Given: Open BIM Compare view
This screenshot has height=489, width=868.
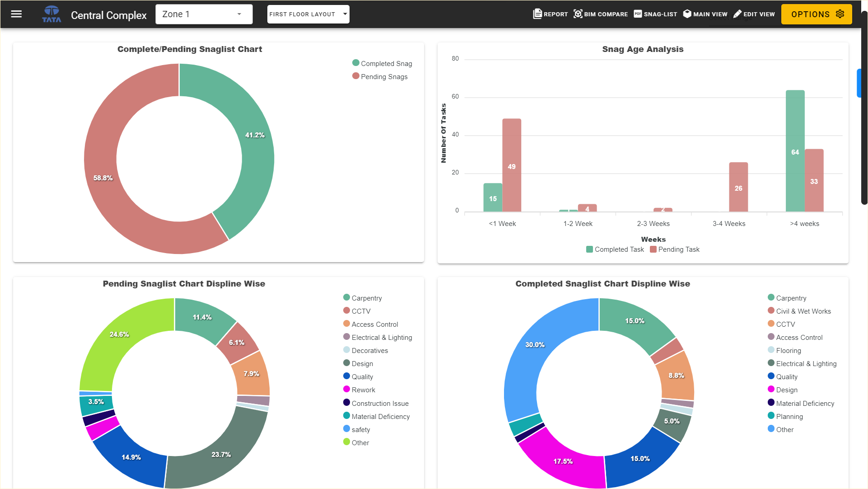Looking at the screenshot, I should coord(601,14).
